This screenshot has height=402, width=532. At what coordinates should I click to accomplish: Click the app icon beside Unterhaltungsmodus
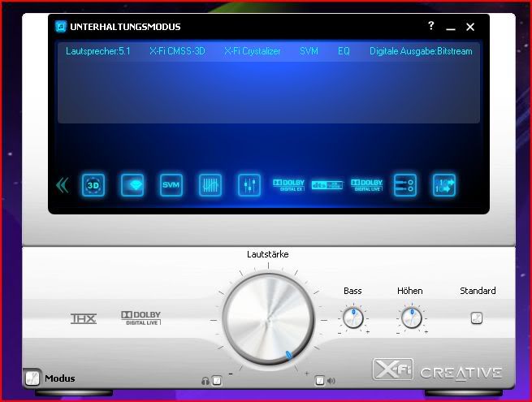tap(61, 27)
